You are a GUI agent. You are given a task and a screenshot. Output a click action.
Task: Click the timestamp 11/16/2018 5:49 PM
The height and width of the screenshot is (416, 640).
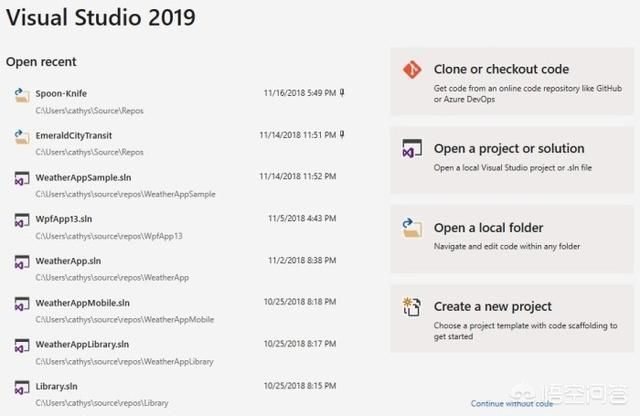coord(300,93)
